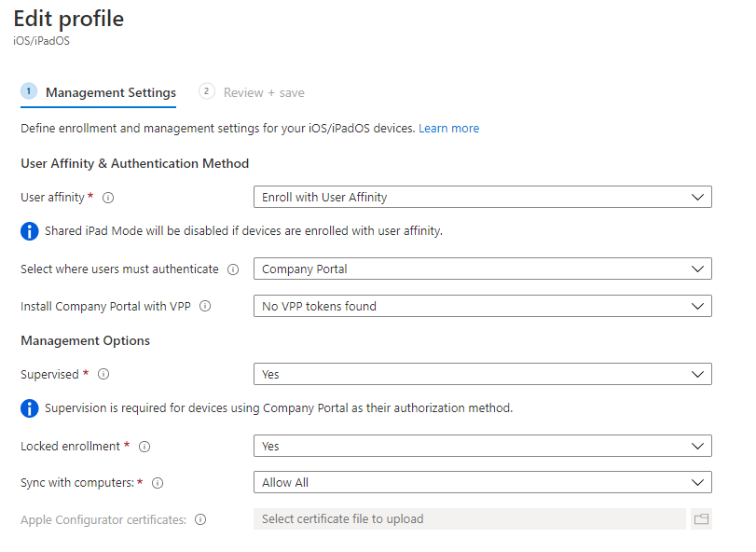Open the Locked enrollment dropdown

point(482,446)
